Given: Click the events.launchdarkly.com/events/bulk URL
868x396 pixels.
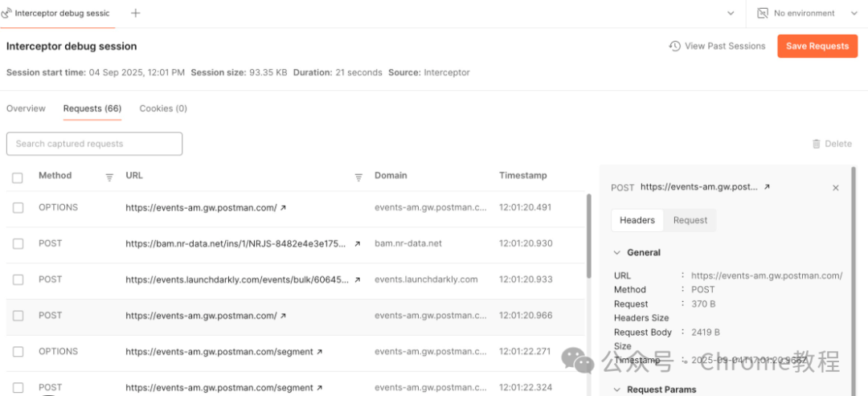Looking at the screenshot, I should pos(237,280).
